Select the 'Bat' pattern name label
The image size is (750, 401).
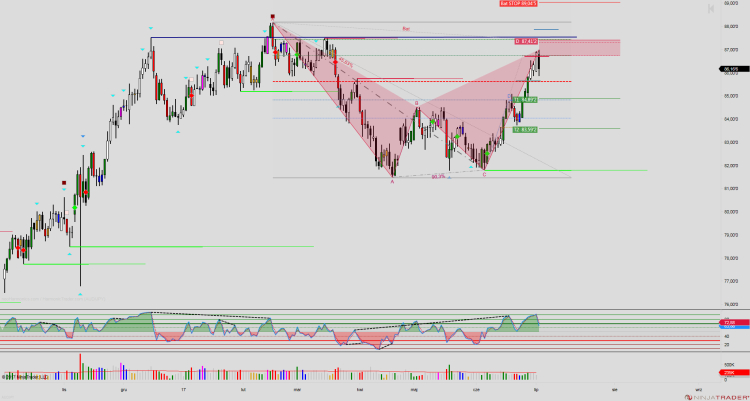point(406,29)
